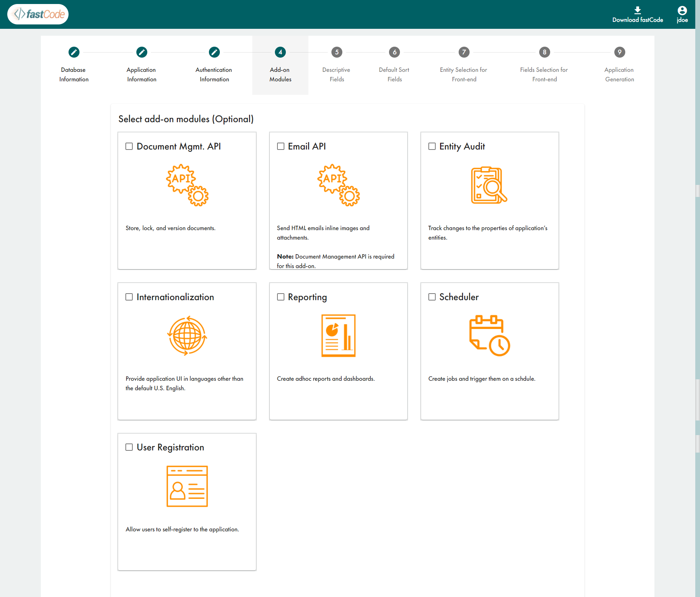This screenshot has width=700, height=597.
Task: Click the Document Mgmt. API title
Action: pos(179,146)
